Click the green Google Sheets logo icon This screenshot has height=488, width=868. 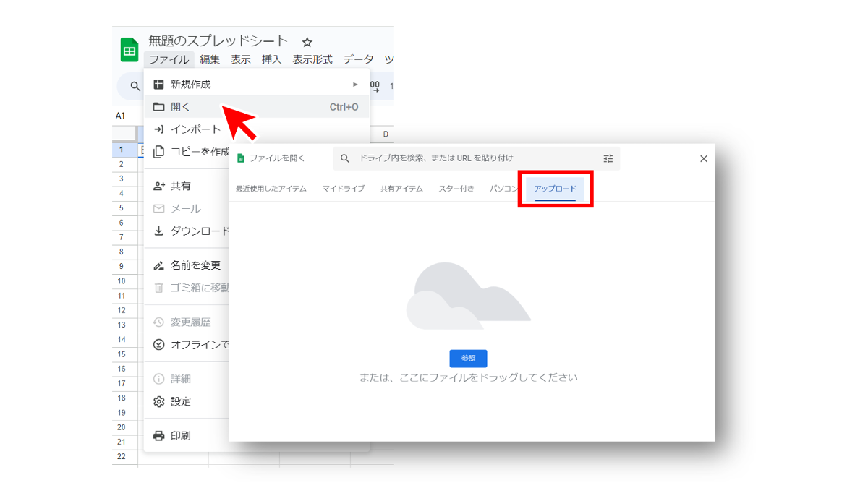[129, 50]
